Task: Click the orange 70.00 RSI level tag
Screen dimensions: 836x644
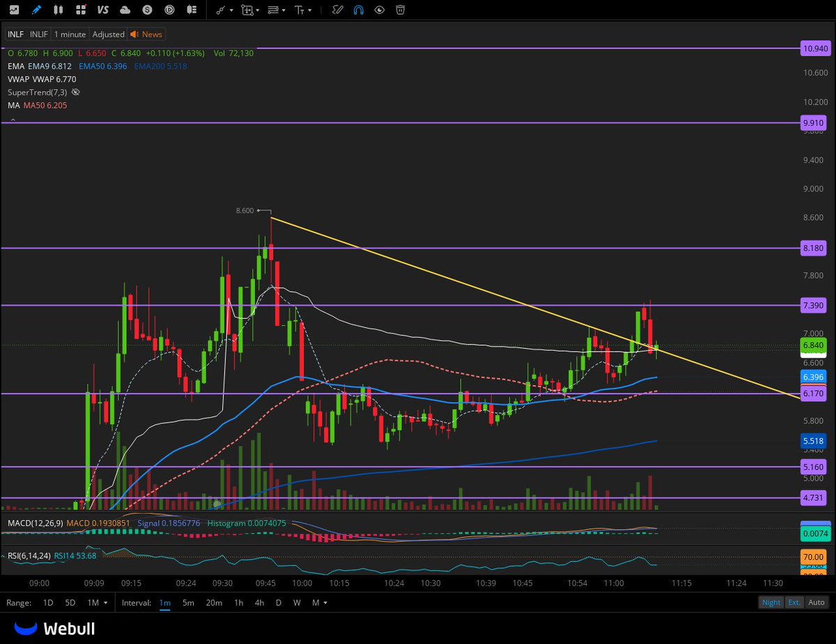Action: [x=814, y=557]
